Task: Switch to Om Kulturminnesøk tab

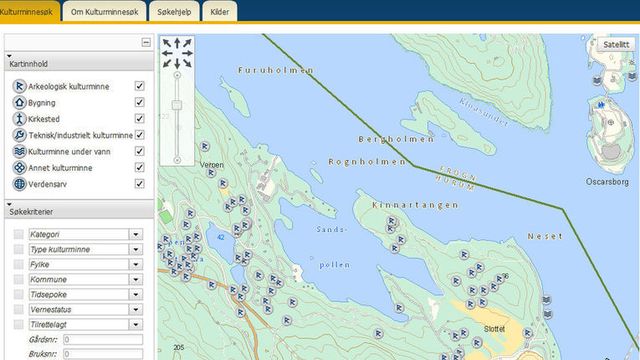Action: pos(104,12)
